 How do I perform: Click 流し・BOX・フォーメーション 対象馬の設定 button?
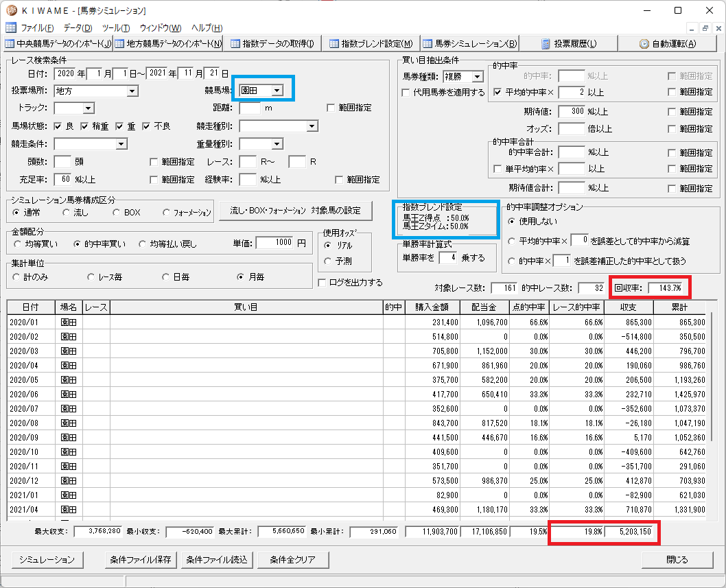295,211
